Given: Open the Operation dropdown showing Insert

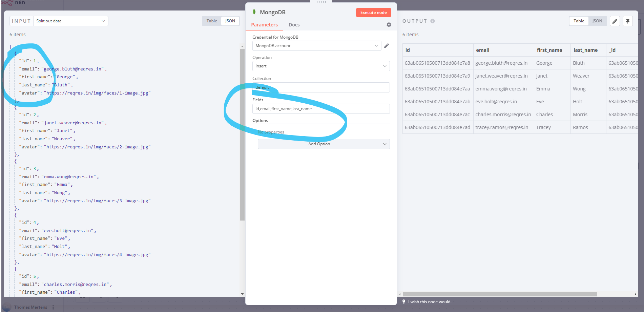Looking at the screenshot, I should click(x=321, y=66).
